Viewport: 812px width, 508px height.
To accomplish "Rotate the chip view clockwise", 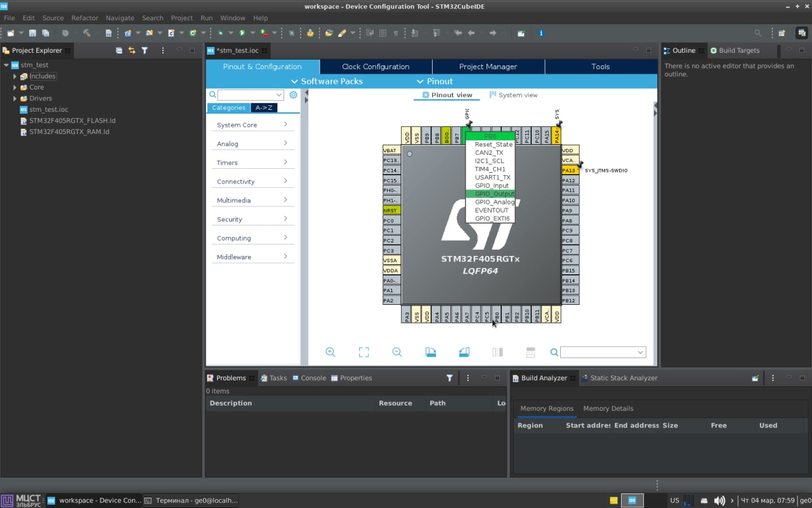I will pyautogui.click(x=431, y=352).
